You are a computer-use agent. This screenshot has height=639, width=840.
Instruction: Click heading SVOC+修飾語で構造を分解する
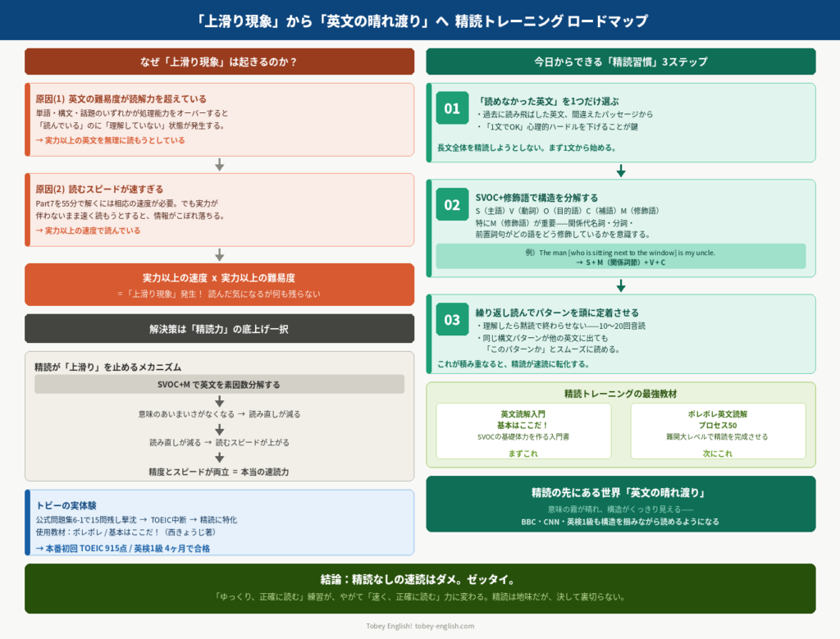point(536,198)
